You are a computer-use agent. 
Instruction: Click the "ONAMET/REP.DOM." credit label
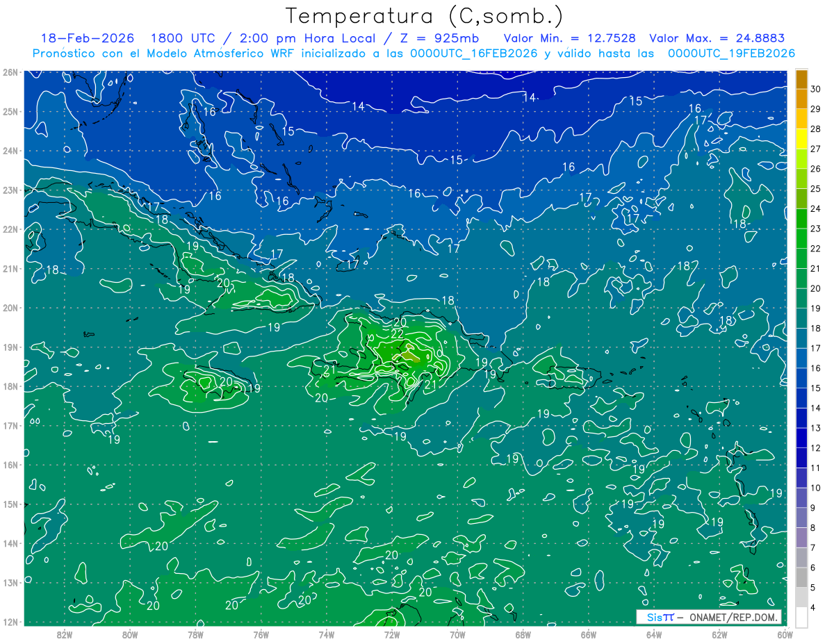[733, 618]
